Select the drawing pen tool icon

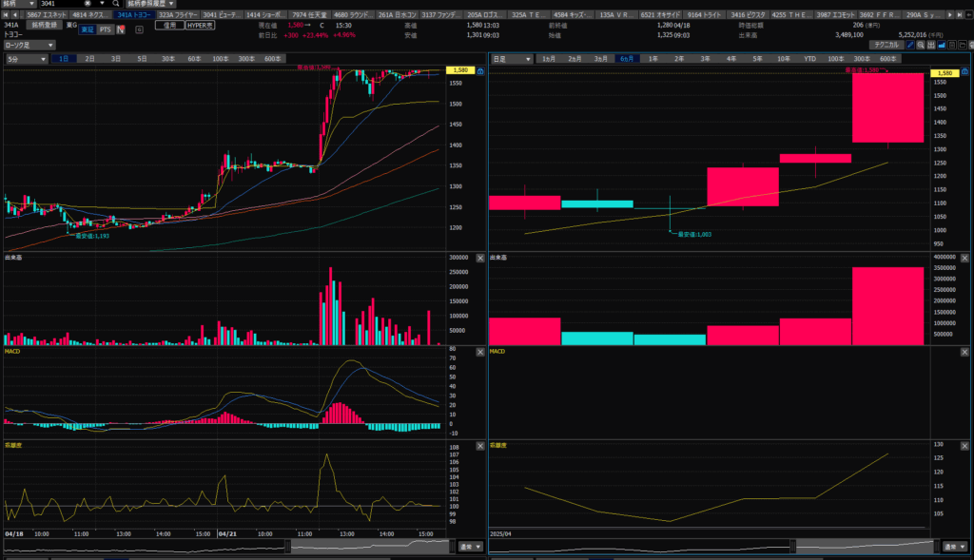(x=910, y=45)
